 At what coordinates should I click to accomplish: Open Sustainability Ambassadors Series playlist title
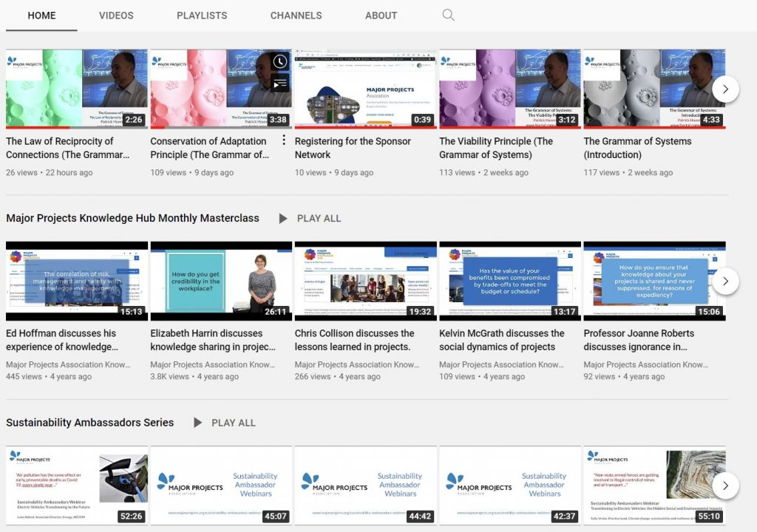[x=89, y=423]
